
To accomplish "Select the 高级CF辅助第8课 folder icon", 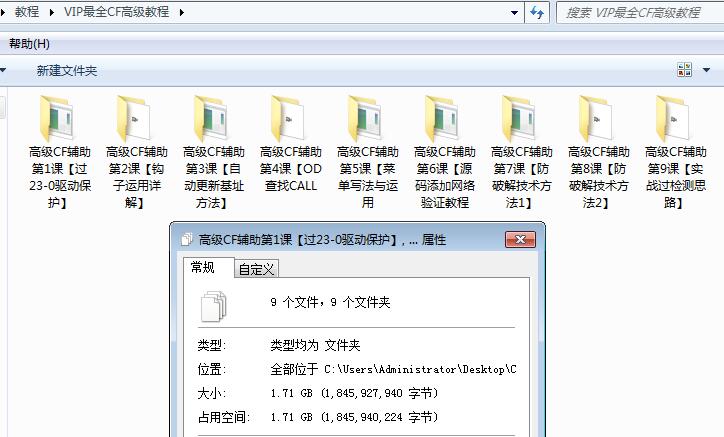I will [x=597, y=119].
